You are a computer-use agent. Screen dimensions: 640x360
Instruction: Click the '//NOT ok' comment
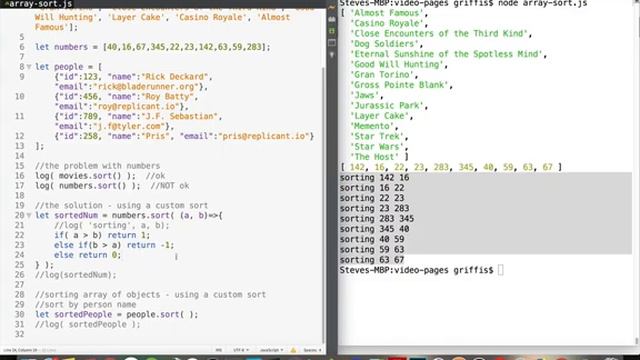click(x=170, y=186)
